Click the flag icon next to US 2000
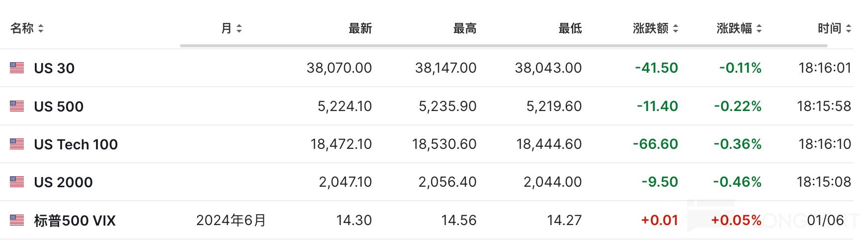Viewport: 868px width, 240px height. click(x=17, y=182)
